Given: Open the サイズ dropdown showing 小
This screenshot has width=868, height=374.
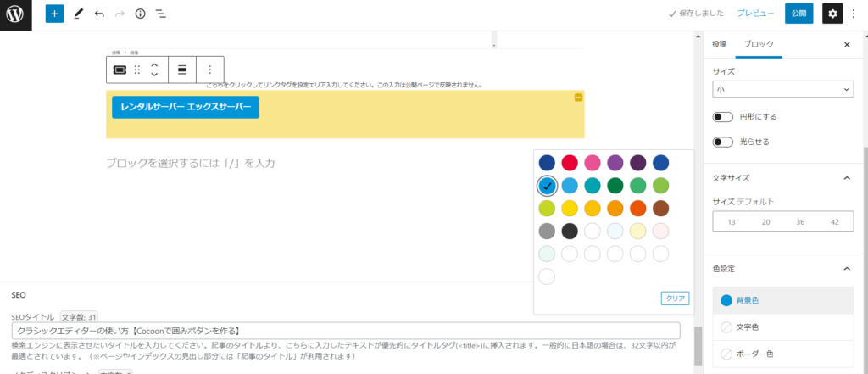Looking at the screenshot, I should pyautogui.click(x=782, y=89).
